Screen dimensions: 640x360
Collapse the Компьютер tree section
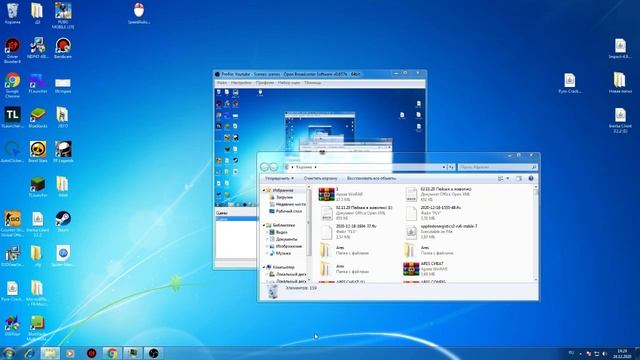264,267
